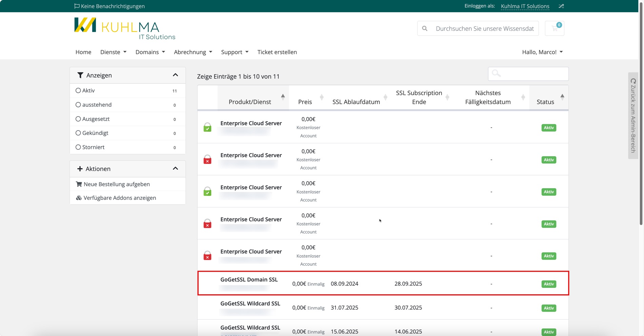Open Ticket erstellen in navigation
The height and width of the screenshot is (336, 644).
[x=277, y=52]
